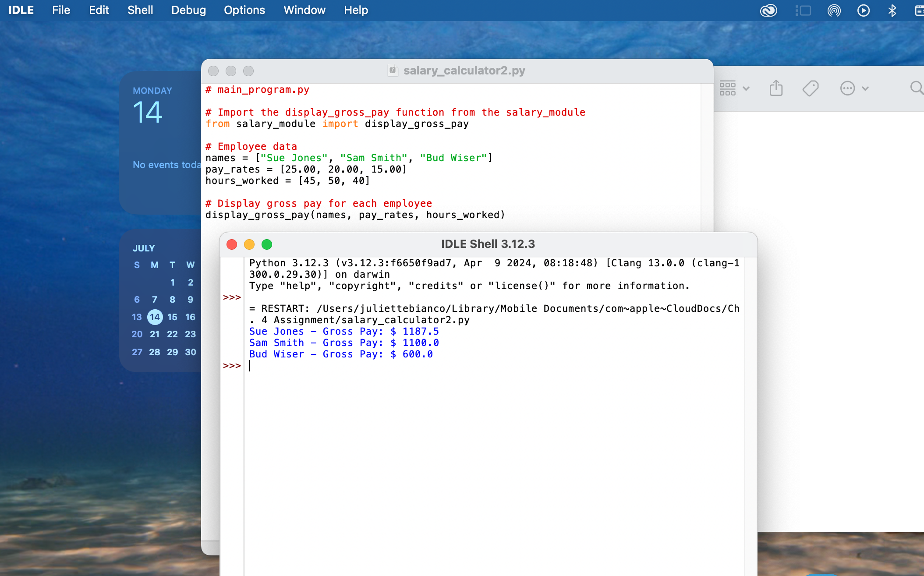Open the Shell menu
Screen dimensions: 924x576
click(140, 10)
